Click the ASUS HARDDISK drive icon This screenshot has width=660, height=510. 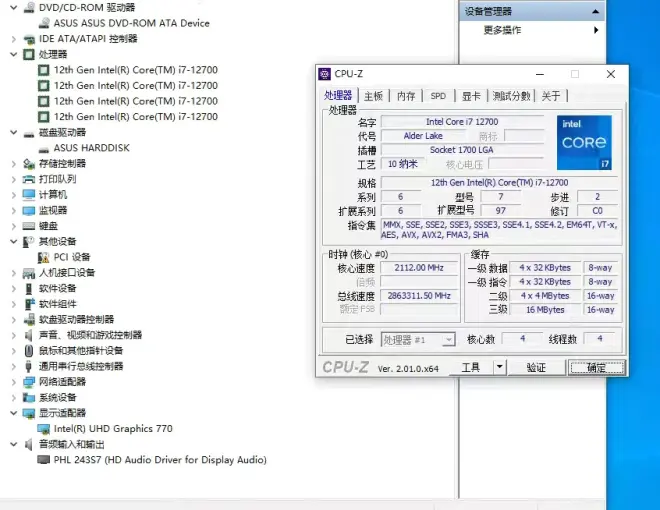pyautogui.click(x=44, y=149)
